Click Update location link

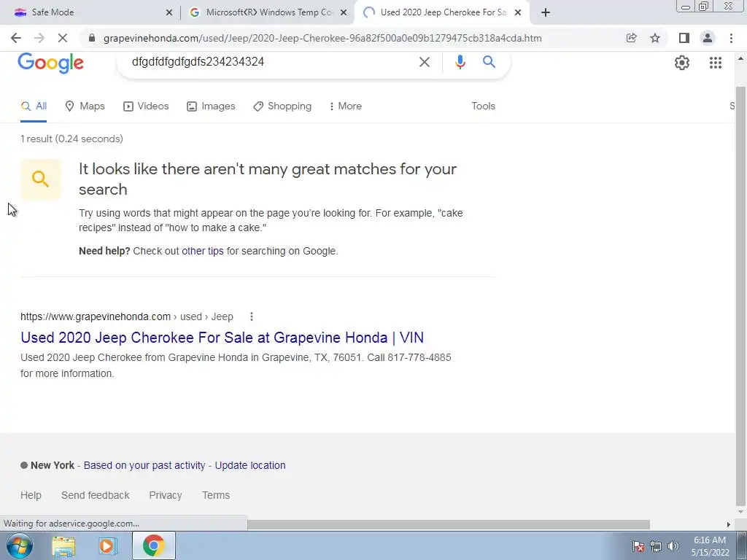(x=250, y=465)
